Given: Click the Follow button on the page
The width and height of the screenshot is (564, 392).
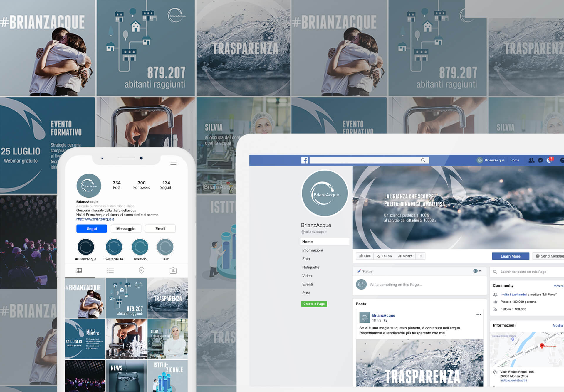Looking at the screenshot, I should coord(384,256).
